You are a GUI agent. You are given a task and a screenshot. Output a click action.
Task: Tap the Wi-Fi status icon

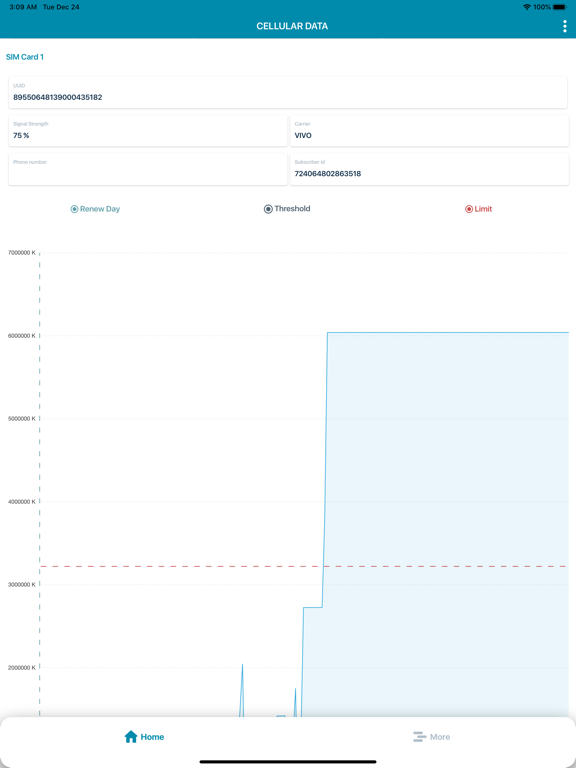click(x=527, y=7)
